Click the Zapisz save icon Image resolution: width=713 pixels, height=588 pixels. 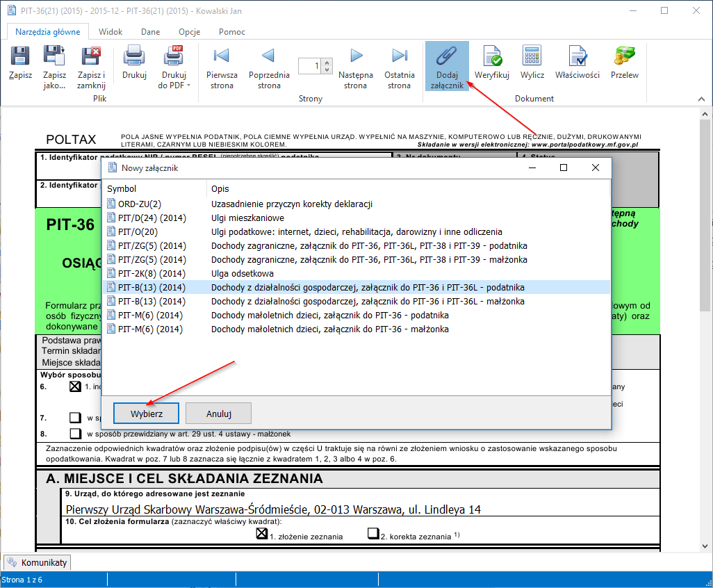20,63
